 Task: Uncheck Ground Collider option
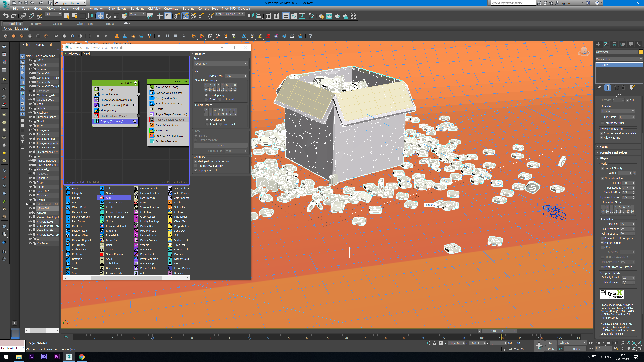603,178
